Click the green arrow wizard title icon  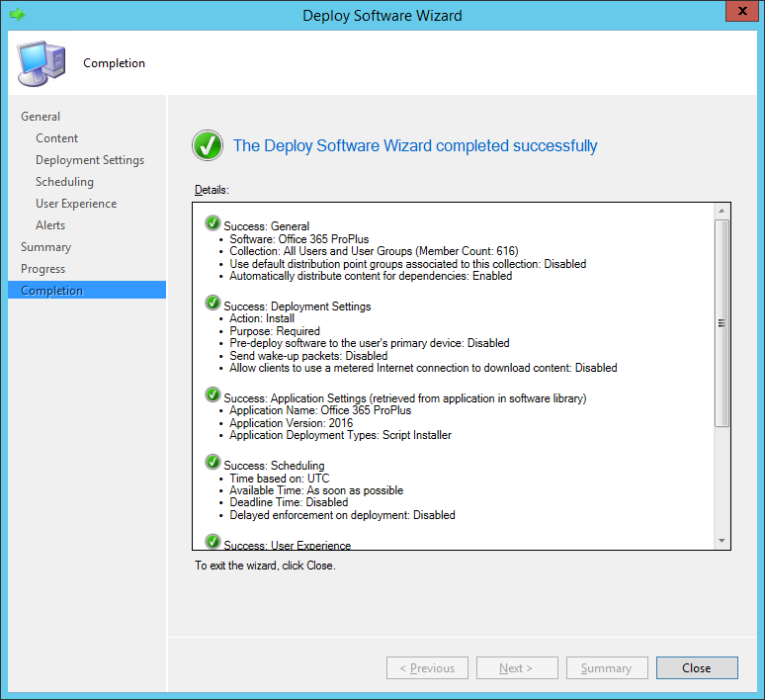18,14
